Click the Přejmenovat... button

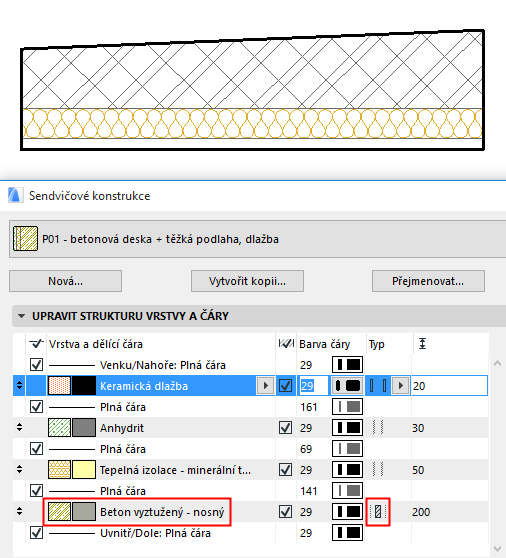428,281
